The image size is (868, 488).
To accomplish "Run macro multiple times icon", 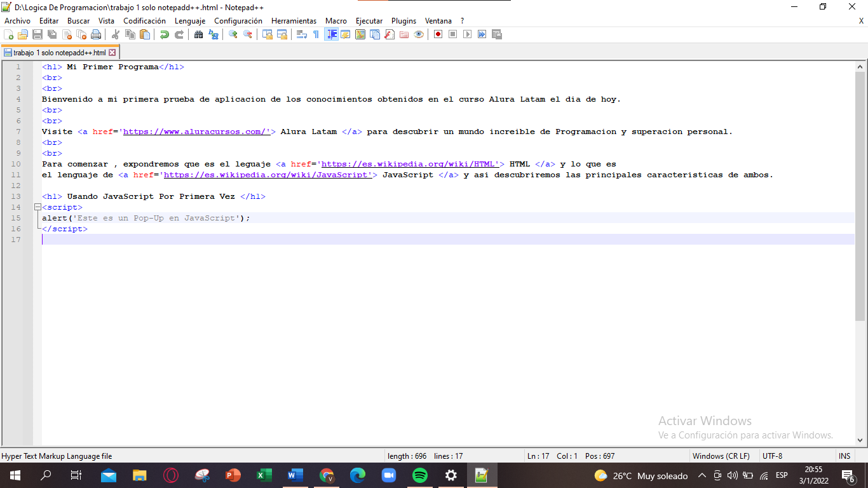I will point(482,34).
